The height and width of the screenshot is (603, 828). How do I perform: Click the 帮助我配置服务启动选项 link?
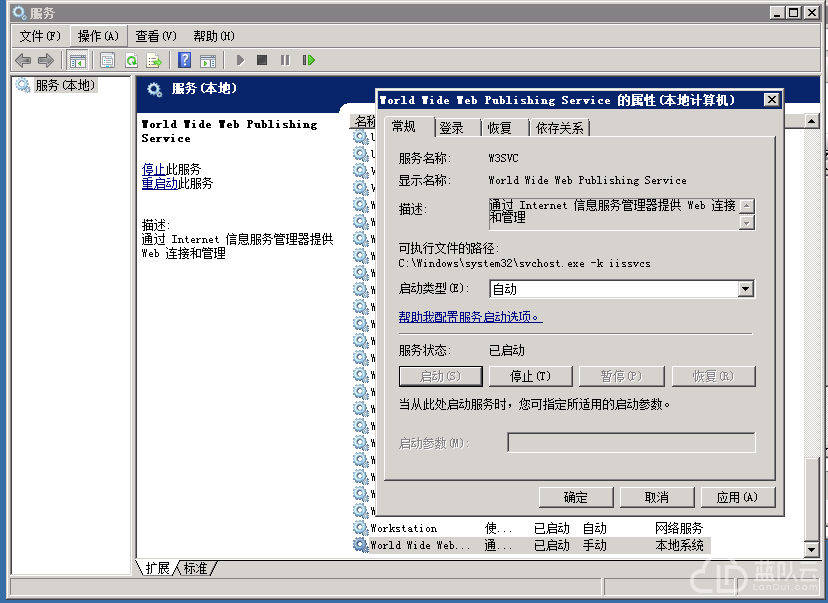pyautogui.click(x=471, y=316)
